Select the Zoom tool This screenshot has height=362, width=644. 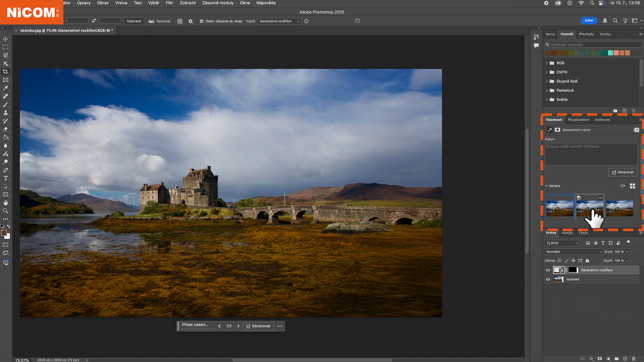(x=5, y=211)
